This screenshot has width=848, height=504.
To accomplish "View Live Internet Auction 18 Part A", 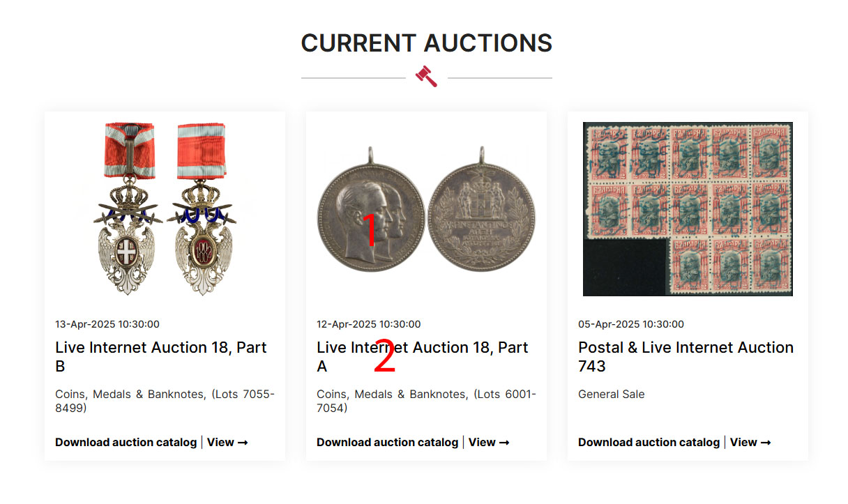I will pos(489,442).
